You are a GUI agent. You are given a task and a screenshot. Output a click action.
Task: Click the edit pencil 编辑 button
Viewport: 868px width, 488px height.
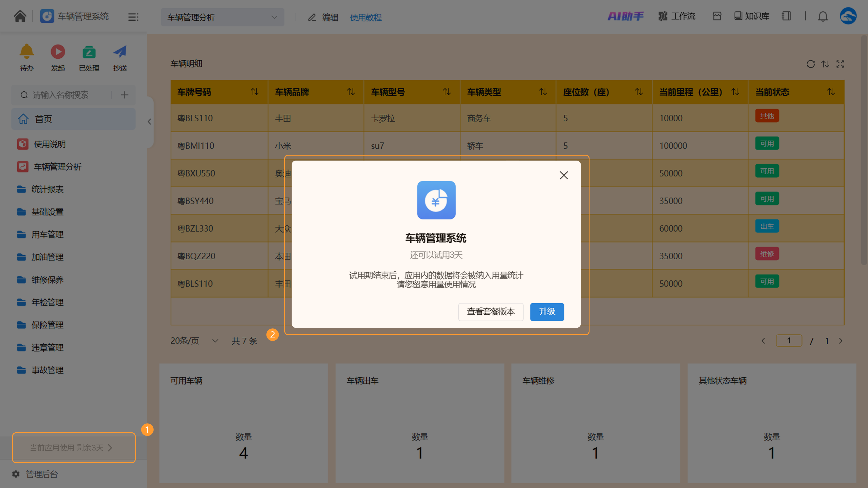(323, 17)
